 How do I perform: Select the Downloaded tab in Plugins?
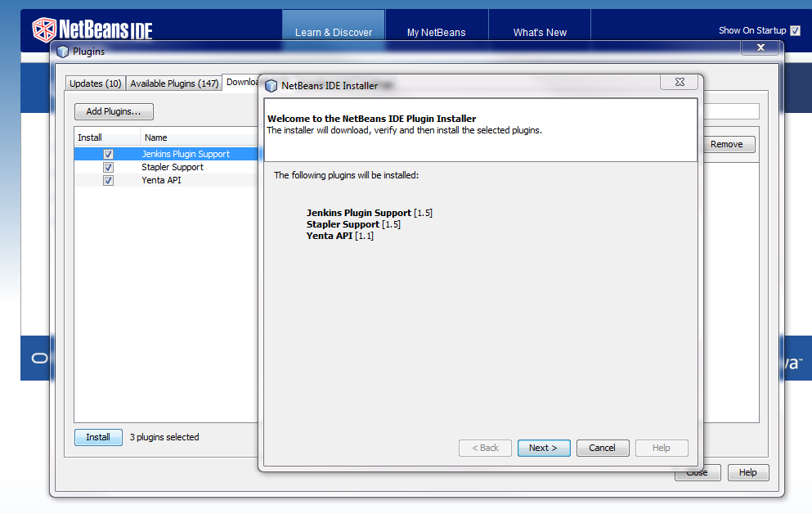tap(241, 83)
